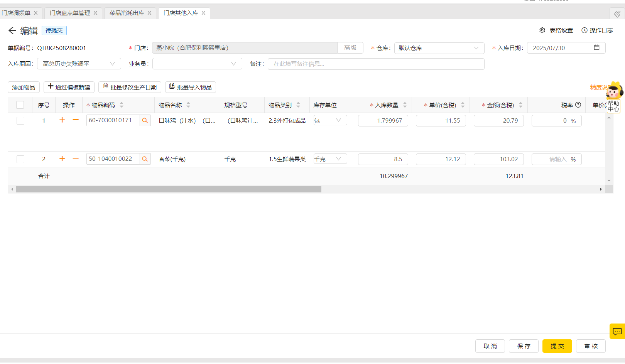The width and height of the screenshot is (625, 364).
Task: Add a row using plus in row 1
Action: [62, 120]
